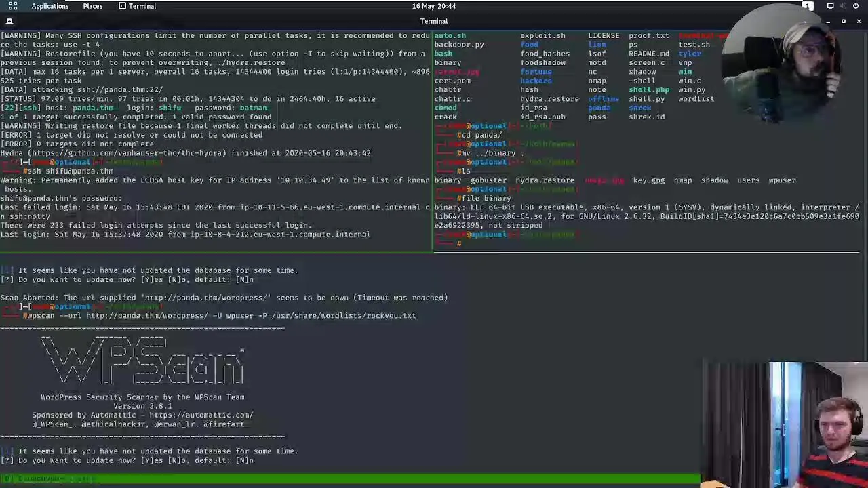This screenshot has width=868, height=488.
Task: Click the 'ssh shifu@panda.thm' command line
Action: click(x=71, y=171)
